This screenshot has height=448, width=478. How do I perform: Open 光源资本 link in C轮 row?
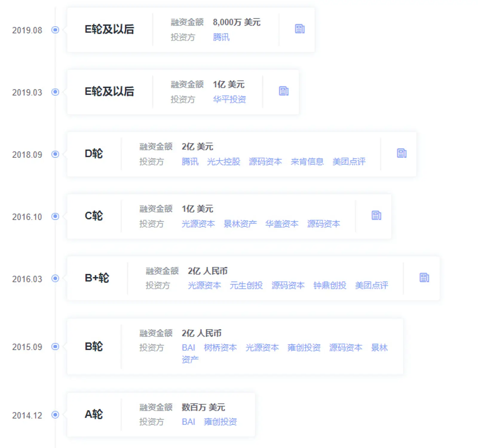click(x=198, y=224)
